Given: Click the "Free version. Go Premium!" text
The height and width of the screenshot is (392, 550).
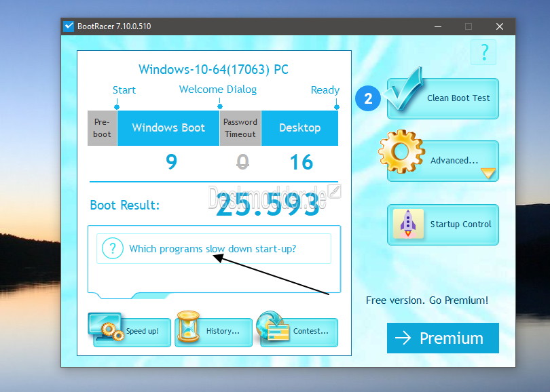Looking at the screenshot, I should coord(427,300).
